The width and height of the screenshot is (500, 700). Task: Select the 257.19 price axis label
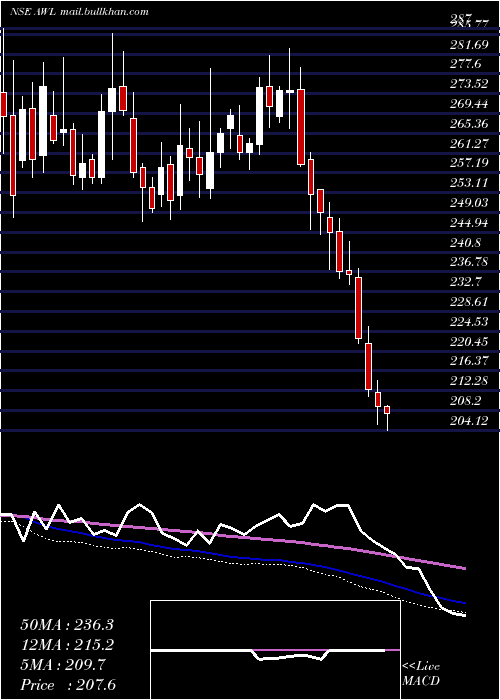tap(468, 163)
